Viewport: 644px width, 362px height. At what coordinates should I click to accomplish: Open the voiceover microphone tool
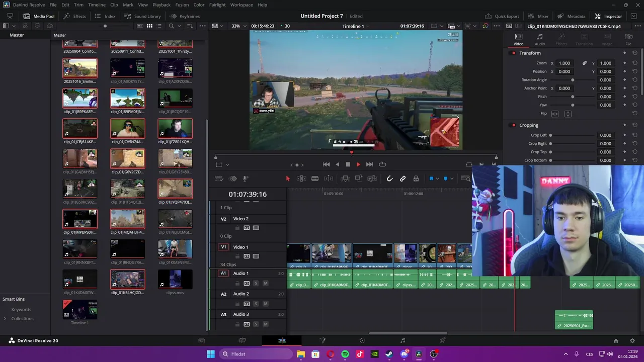[x=246, y=178]
